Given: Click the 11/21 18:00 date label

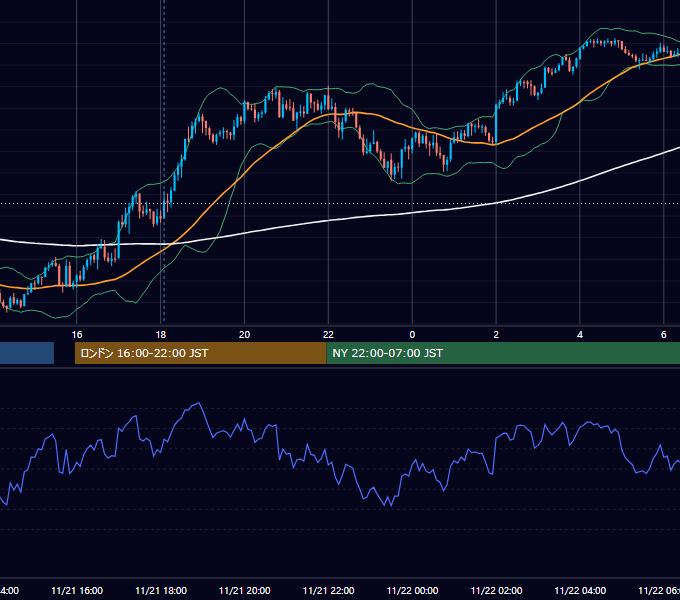Looking at the screenshot, I should [x=161, y=590].
